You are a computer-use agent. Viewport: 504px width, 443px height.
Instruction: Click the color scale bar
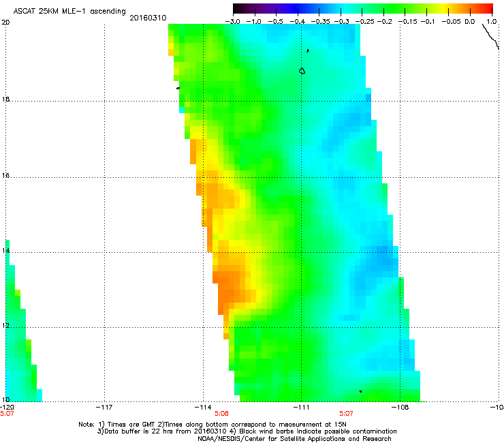click(363, 8)
